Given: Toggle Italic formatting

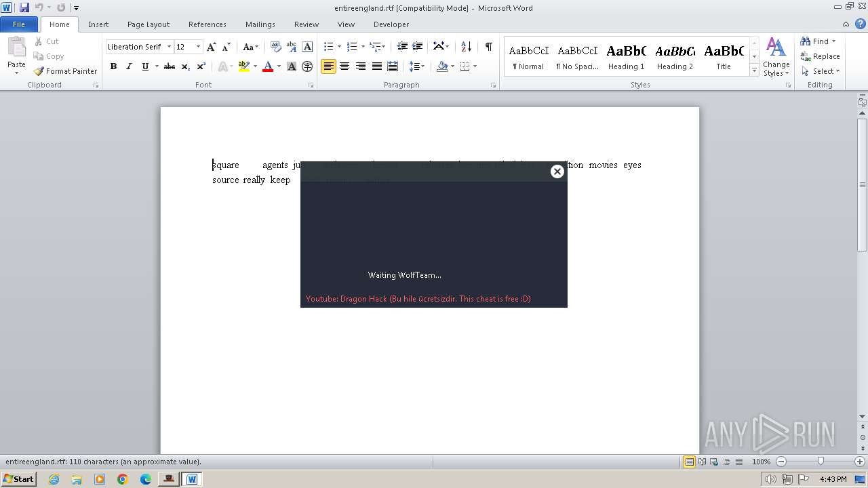Looking at the screenshot, I should point(129,66).
